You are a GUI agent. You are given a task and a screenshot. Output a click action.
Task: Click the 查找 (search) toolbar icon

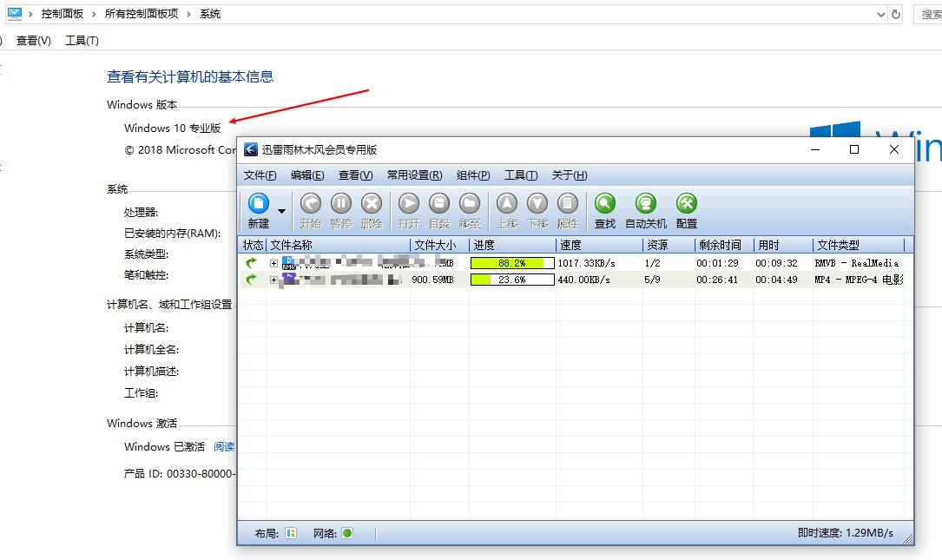(605, 204)
